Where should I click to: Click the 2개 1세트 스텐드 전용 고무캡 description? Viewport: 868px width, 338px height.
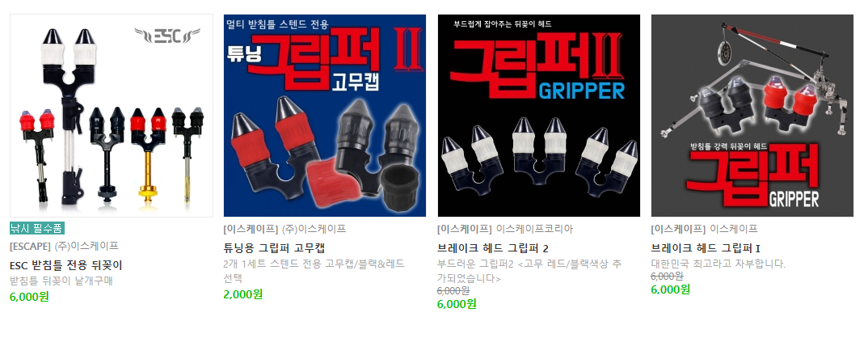(x=314, y=270)
